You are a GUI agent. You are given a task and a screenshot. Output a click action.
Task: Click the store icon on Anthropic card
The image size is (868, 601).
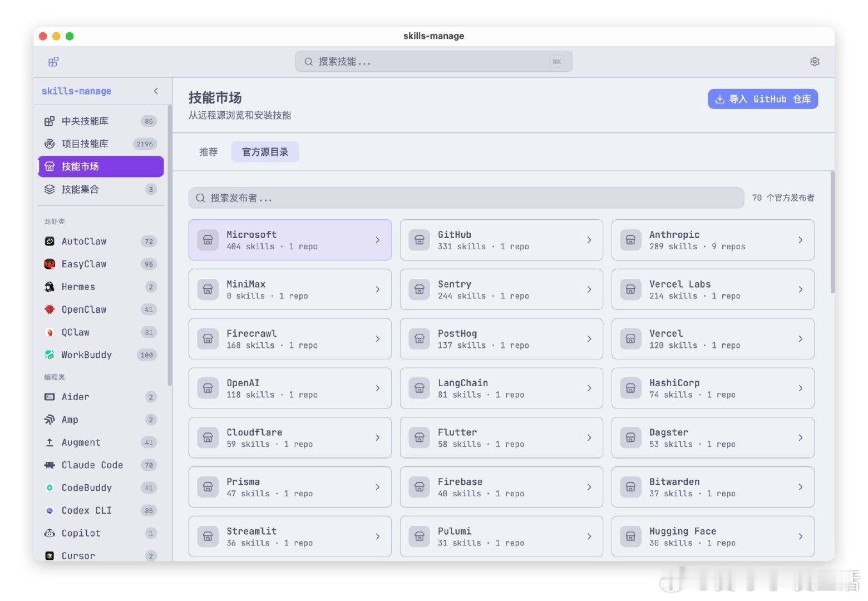[x=630, y=240]
